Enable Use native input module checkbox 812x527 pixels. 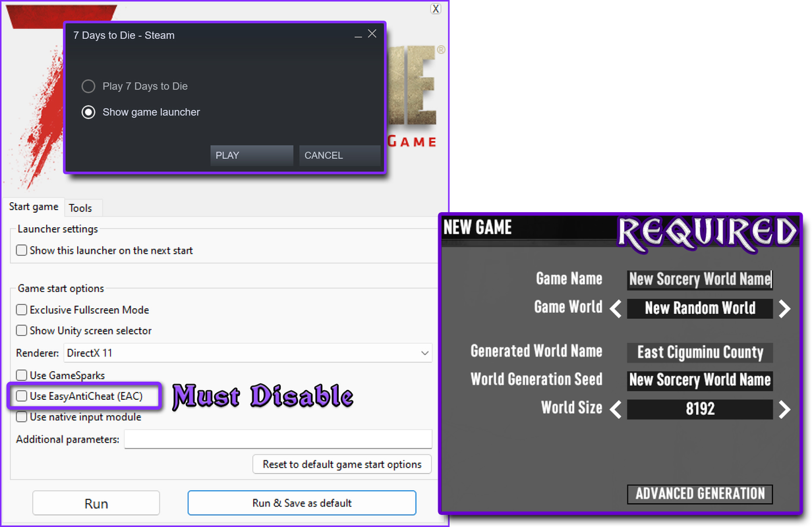pos(22,417)
